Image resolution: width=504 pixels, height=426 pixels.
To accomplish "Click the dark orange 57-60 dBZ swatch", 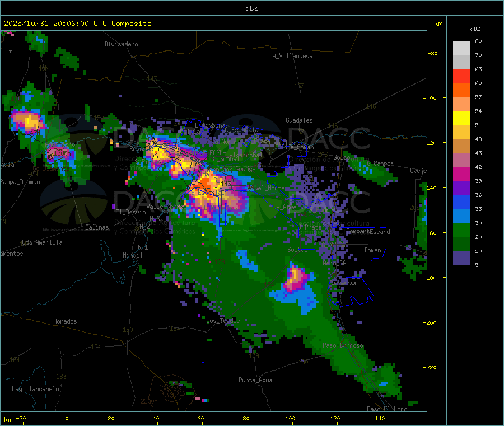I will [461, 90].
